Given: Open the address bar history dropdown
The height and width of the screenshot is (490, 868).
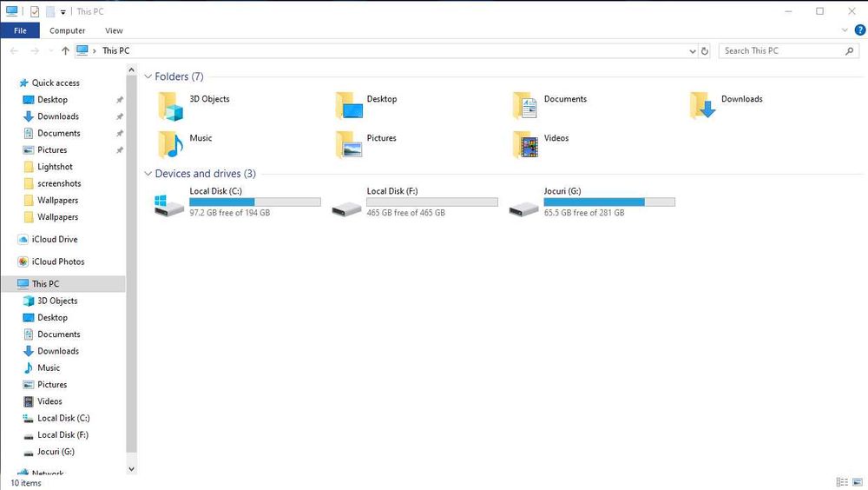Looking at the screenshot, I should point(692,51).
